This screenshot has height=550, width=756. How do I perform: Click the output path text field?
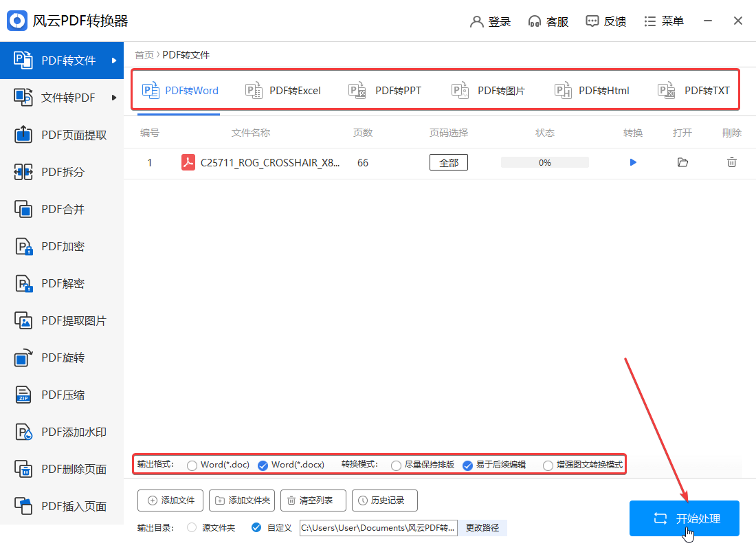coord(379,528)
